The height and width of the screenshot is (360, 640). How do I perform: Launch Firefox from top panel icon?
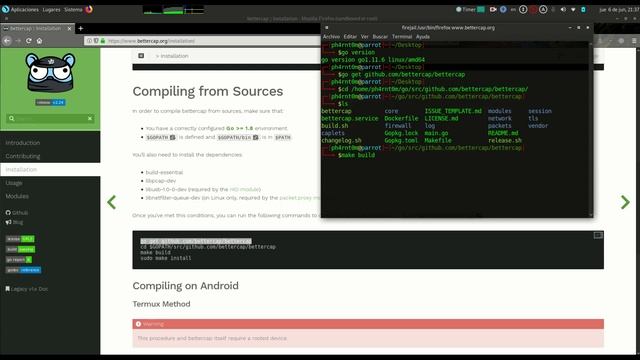(89, 9)
